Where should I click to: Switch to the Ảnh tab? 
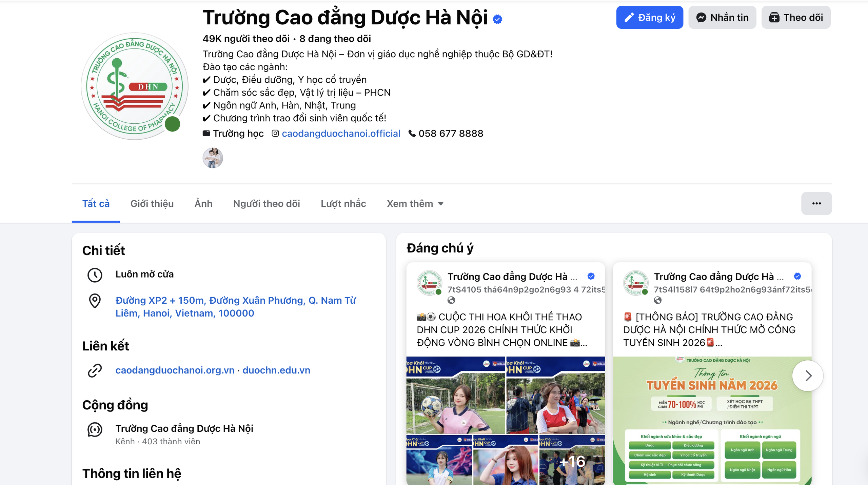[x=203, y=203]
